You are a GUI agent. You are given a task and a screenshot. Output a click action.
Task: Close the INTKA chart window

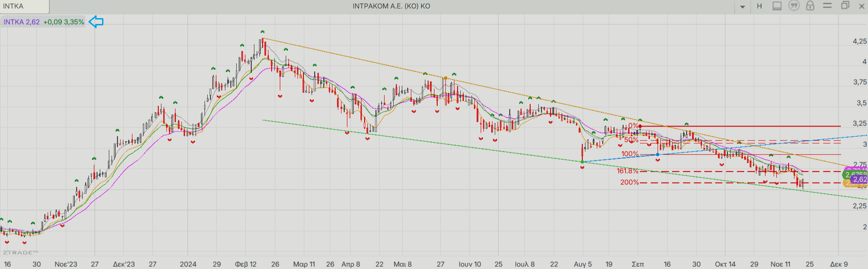pos(861,6)
